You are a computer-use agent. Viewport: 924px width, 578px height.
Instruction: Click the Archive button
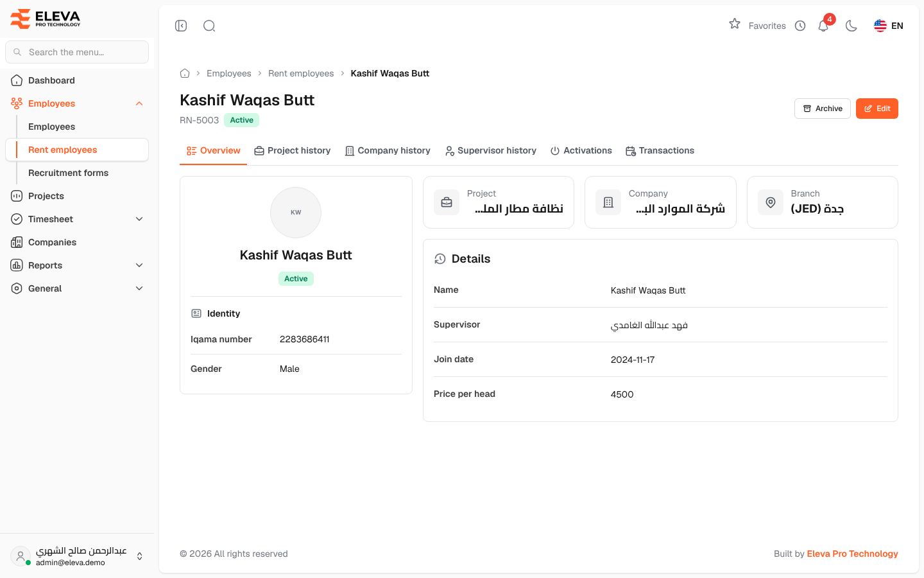(823, 109)
